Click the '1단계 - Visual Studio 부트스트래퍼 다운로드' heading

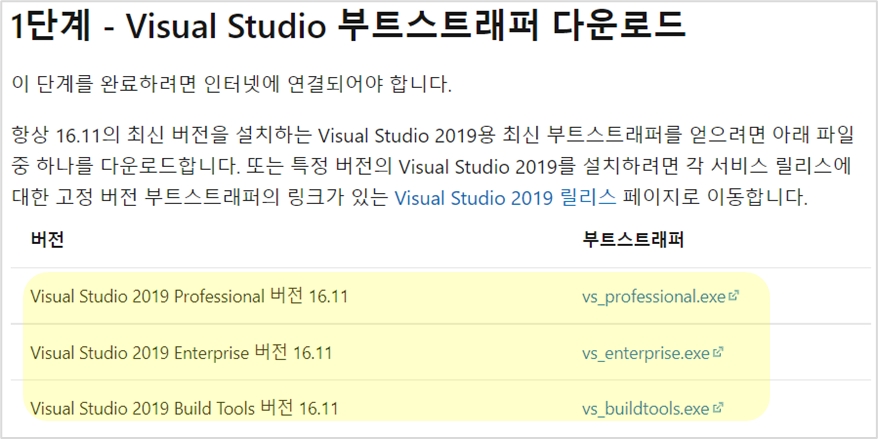pos(348,26)
